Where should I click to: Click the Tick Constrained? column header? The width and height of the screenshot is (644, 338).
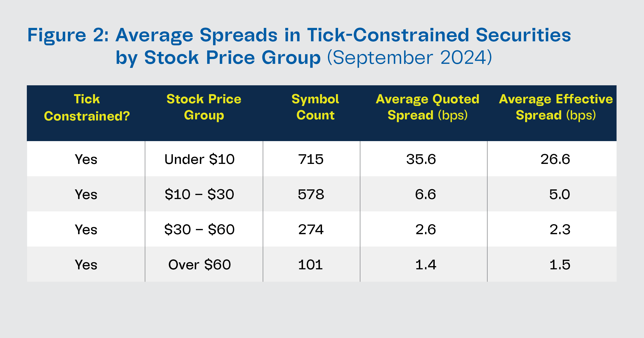pyautogui.click(x=87, y=108)
